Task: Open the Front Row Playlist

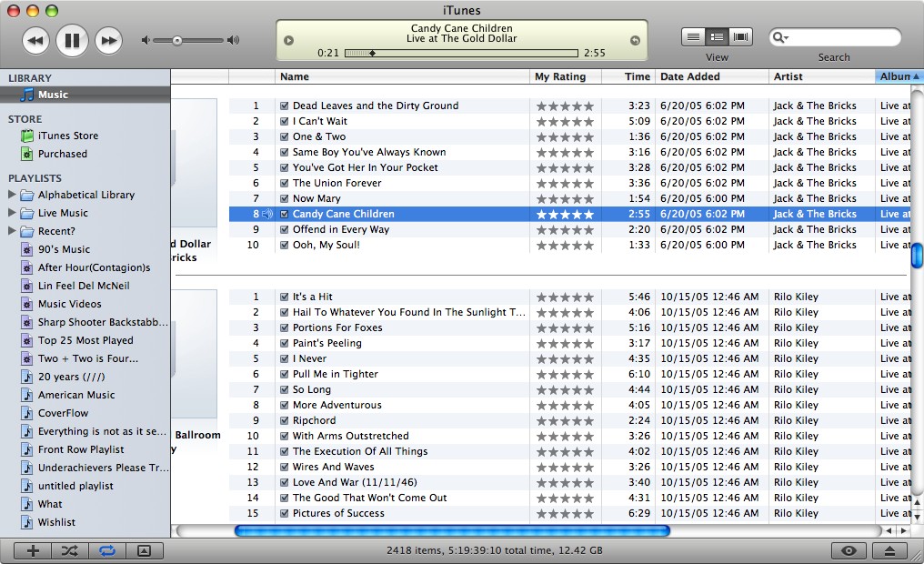Action: pos(81,449)
